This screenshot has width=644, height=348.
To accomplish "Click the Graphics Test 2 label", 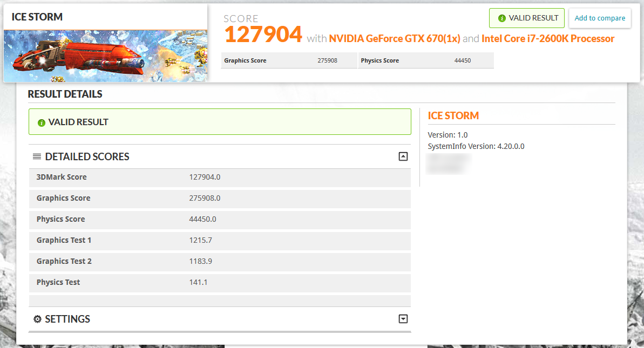I will (64, 261).
